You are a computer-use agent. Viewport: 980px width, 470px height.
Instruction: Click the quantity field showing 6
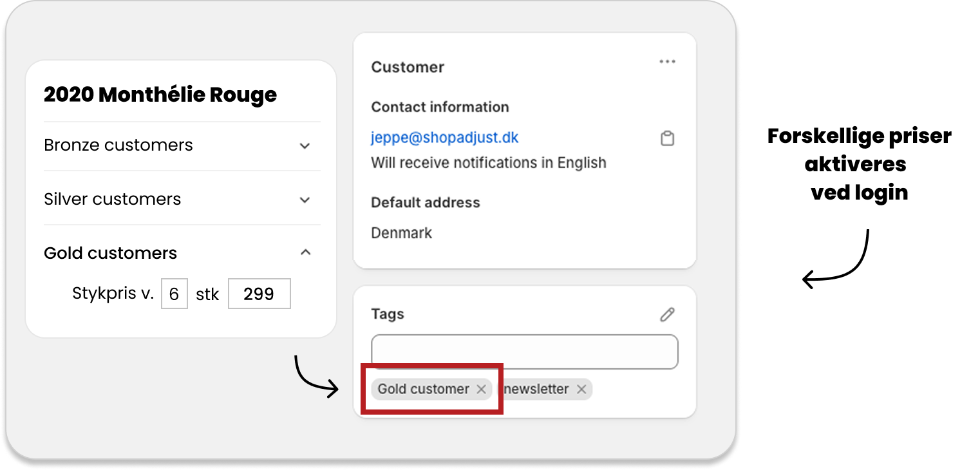pos(174,294)
